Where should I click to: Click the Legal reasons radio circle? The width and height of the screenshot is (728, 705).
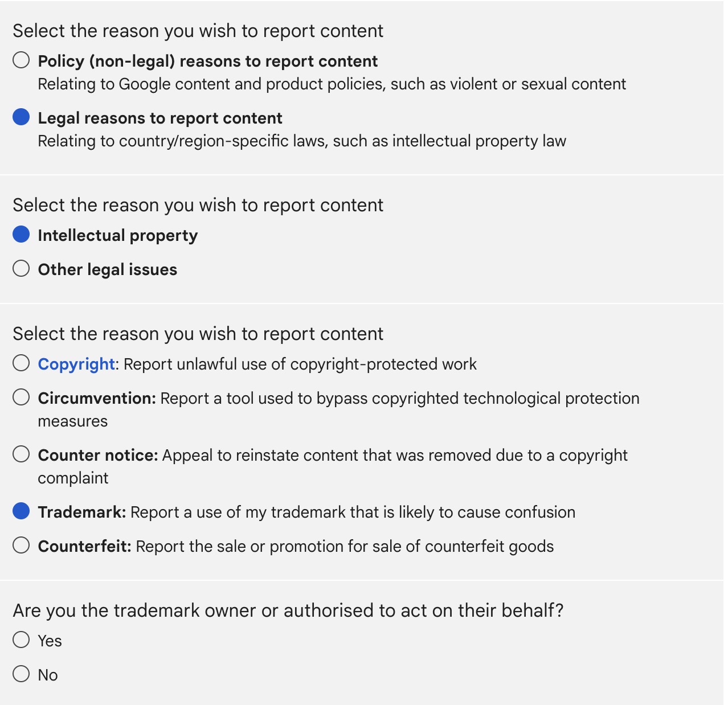pyautogui.click(x=21, y=117)
